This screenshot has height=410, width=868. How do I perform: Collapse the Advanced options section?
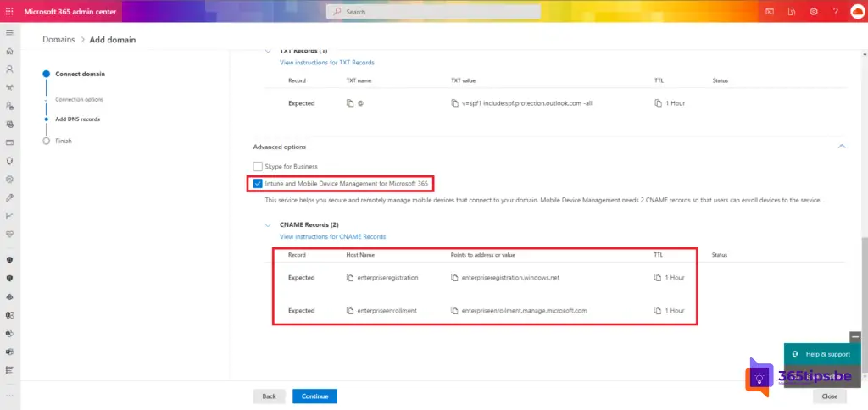(x=842, y=147)
